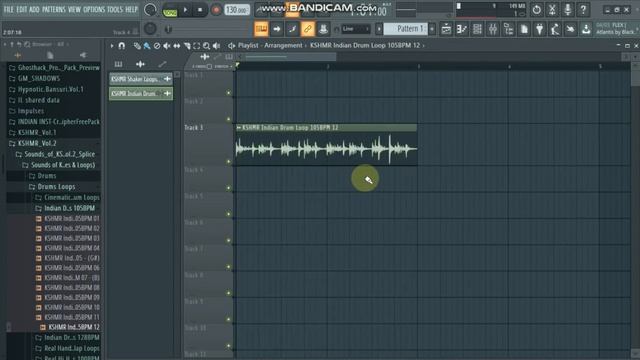The width and height of the screenshot is (640, 360).
Task: Click the main volume knob
Action: (x=150, y=10)
